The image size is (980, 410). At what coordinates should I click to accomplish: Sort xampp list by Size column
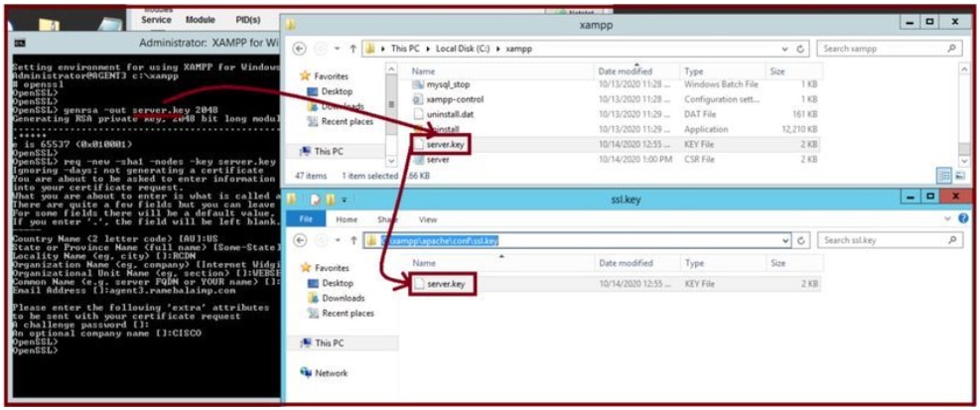[x=776, y=71]
